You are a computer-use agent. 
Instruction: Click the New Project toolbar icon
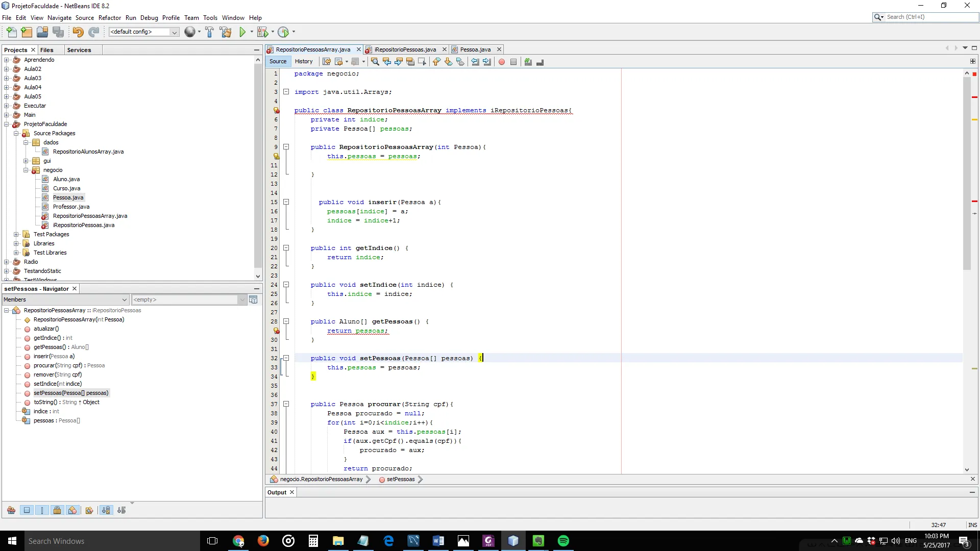[x=27, y=32]
